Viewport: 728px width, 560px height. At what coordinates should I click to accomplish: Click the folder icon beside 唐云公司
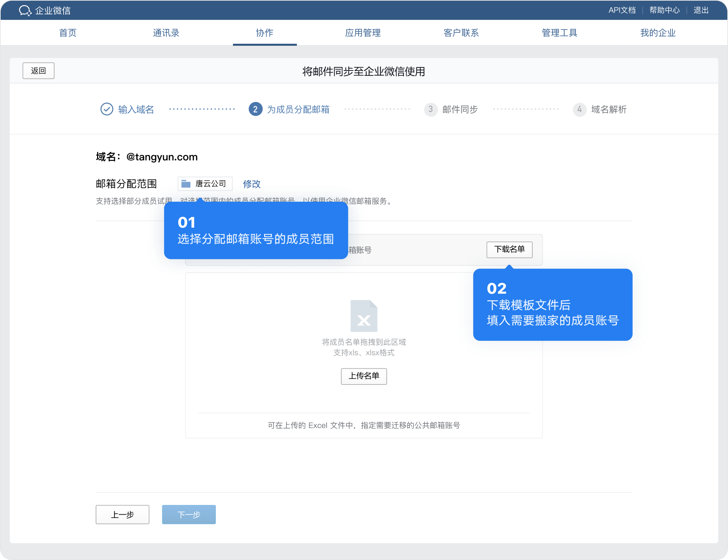tap(186, 184)
